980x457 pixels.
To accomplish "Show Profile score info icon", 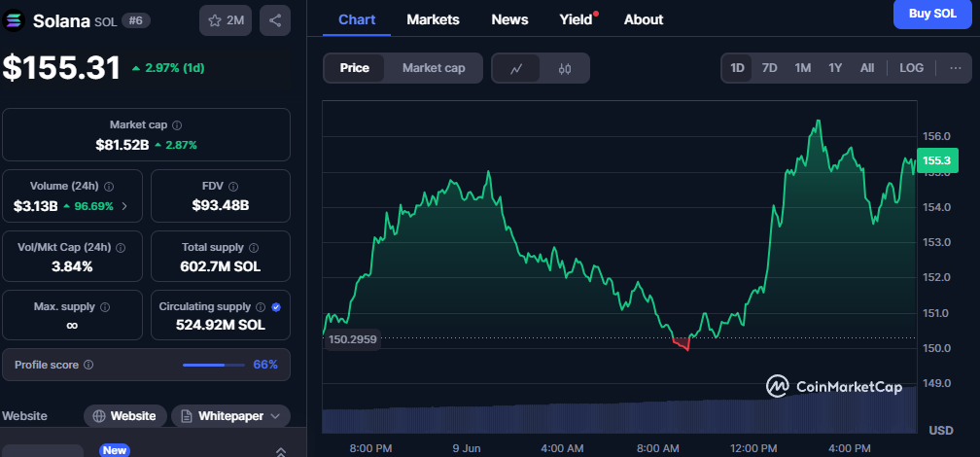I will tap(88, 365).
